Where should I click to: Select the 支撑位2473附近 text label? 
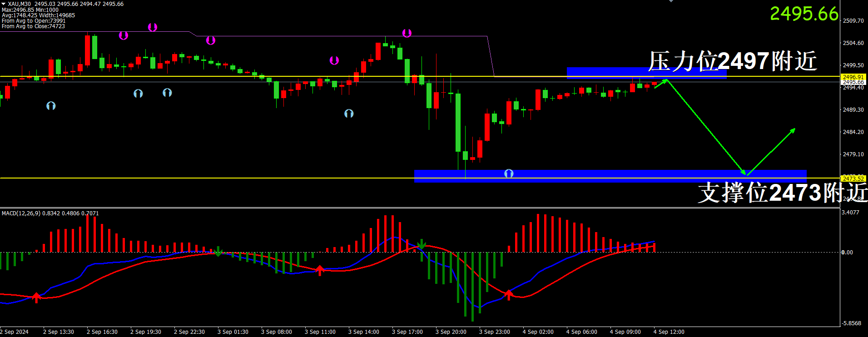coord(781,193)
